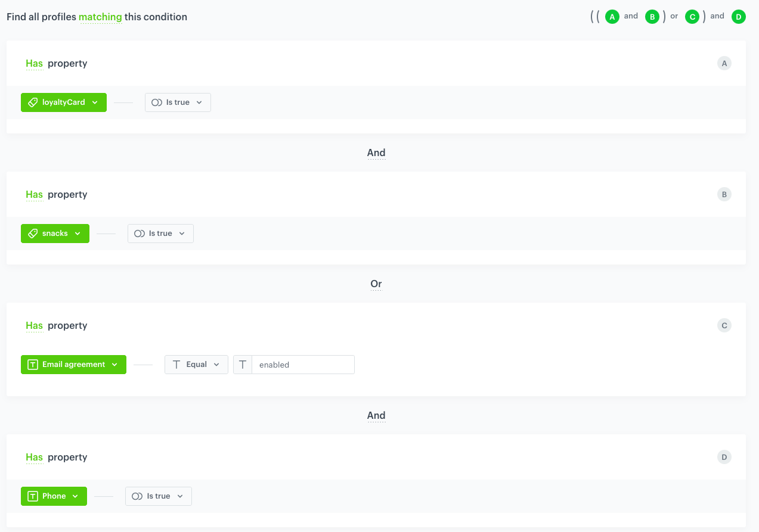Screen dimensions: 759x532
Task: Open the Email agreement property dropdown
Action: point(73,365)
